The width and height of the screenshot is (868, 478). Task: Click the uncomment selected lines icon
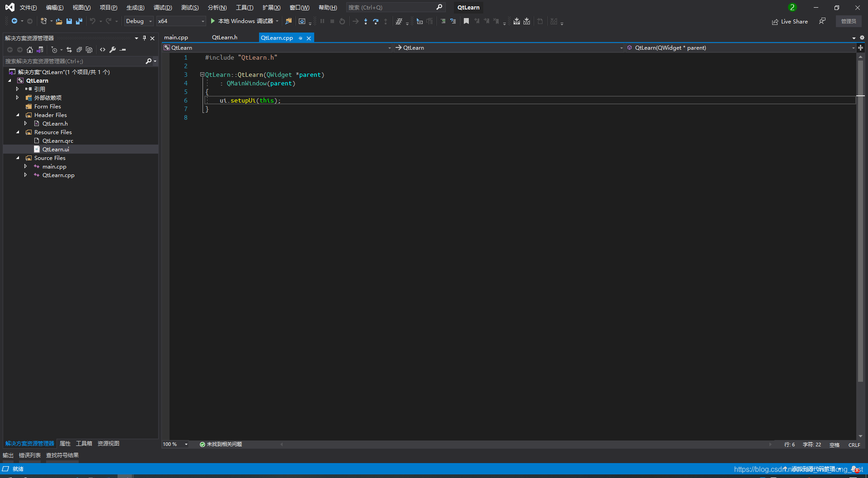click(453, 21)
